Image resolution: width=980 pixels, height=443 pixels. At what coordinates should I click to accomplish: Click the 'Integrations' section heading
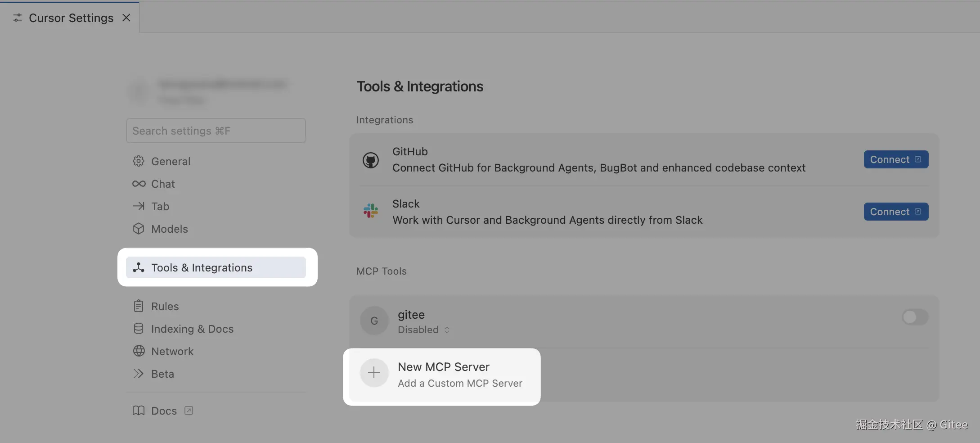tap(385, 120)
